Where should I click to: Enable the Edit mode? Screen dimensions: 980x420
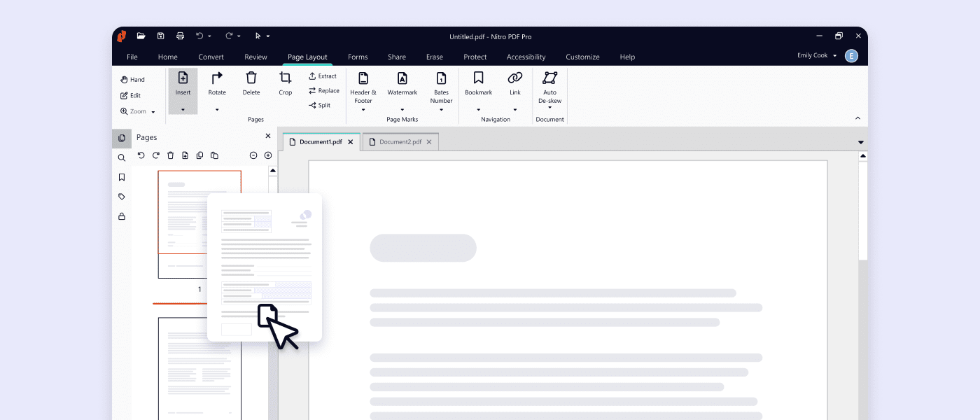(x=132, y=95)
